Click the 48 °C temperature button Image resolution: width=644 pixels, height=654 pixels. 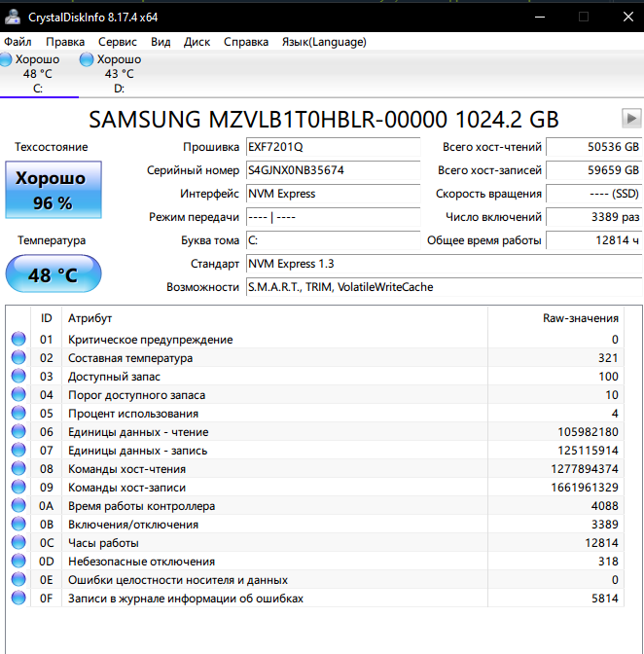[54, 273]
